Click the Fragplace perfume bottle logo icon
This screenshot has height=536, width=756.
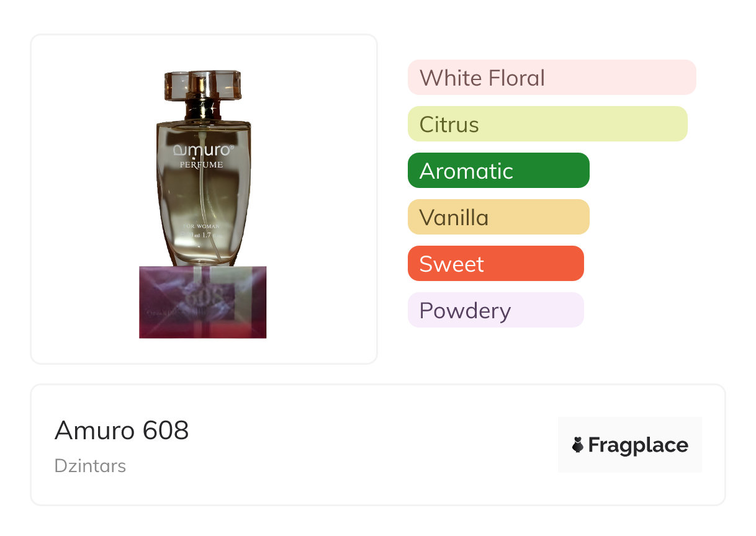pyautogui.click(x=578, y=445)
